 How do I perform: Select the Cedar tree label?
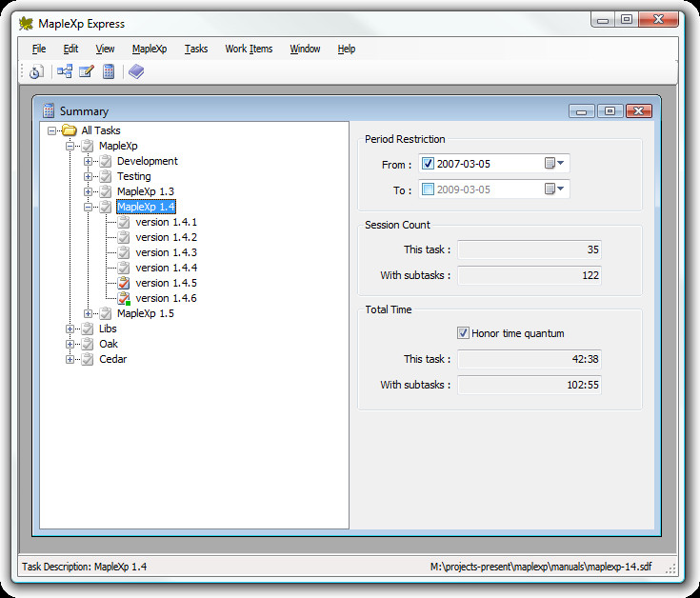coord(113,359)
